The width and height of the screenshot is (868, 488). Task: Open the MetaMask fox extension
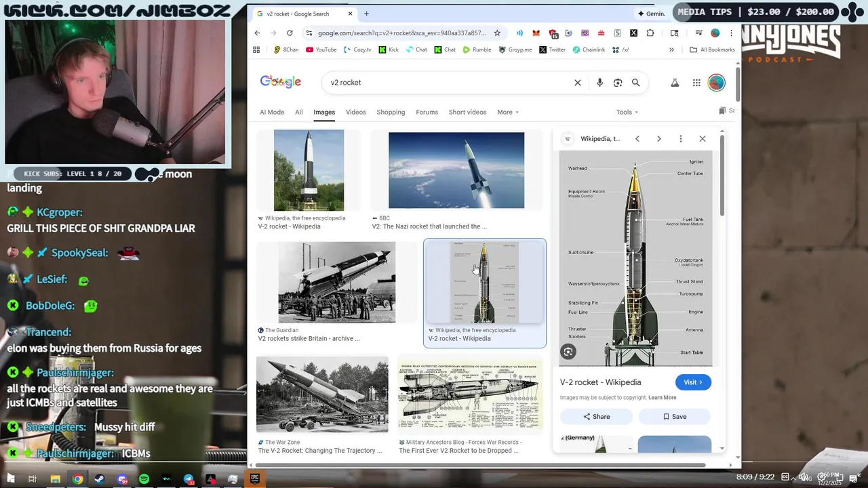pyautogui.click(x=536, y=33)
